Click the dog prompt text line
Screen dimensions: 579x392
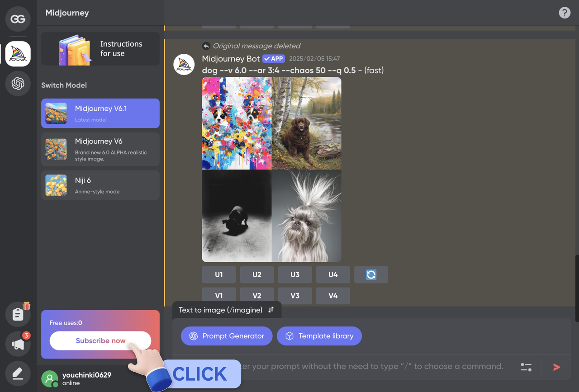point(293,70)
